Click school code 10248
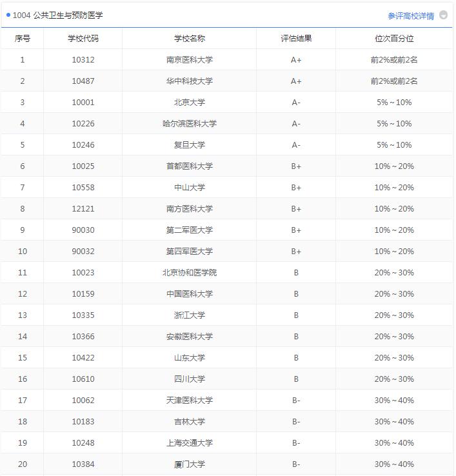This screenshot has width=456, height=476. (83, 442)
